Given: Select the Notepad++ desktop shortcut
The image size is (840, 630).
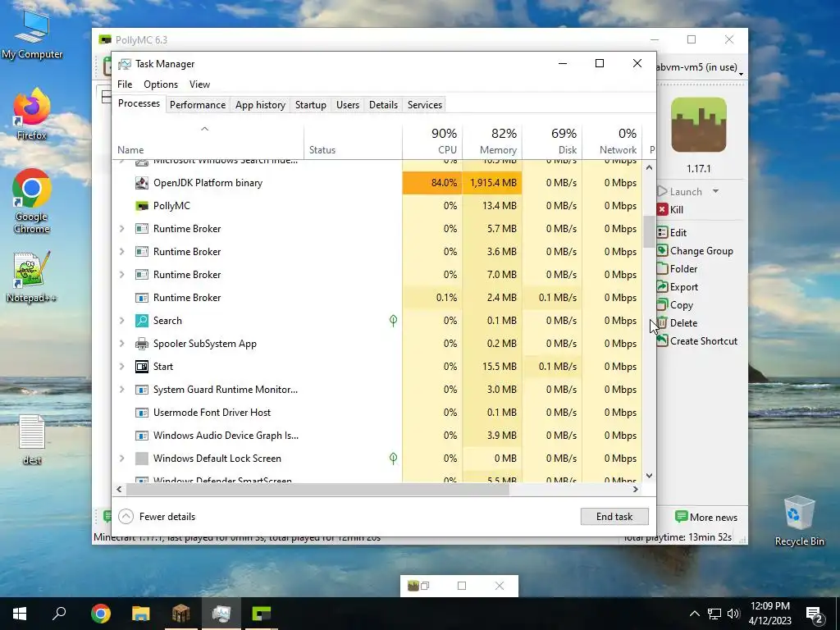Looking at the screenshot, I should point(32,277).
